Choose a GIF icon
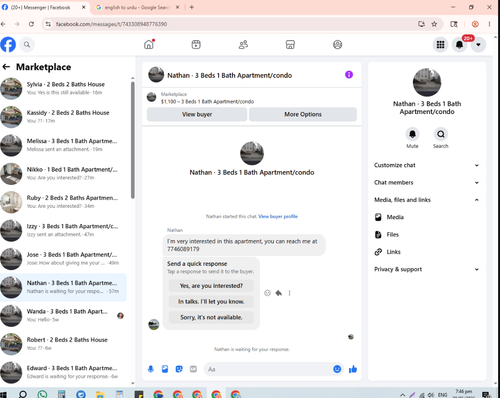This screenshot has width=500, height=398. click(193, 369)
